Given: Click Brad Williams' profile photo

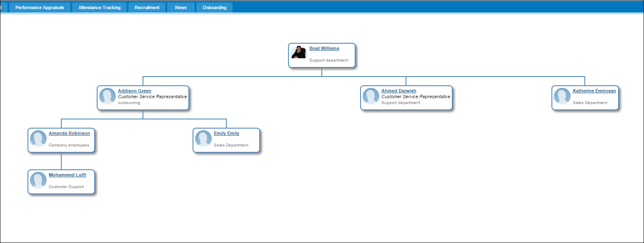Looking at the screenshot, I should tap(298, 52).
